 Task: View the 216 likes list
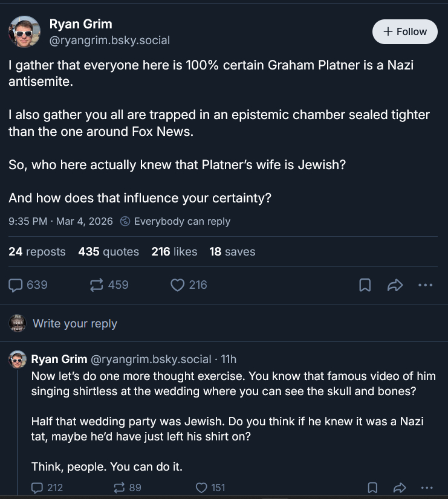click(x=174, y=252)
